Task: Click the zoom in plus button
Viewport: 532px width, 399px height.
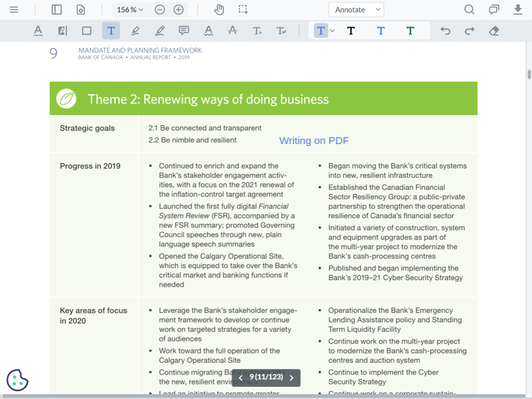Action: tap(178, 10)
